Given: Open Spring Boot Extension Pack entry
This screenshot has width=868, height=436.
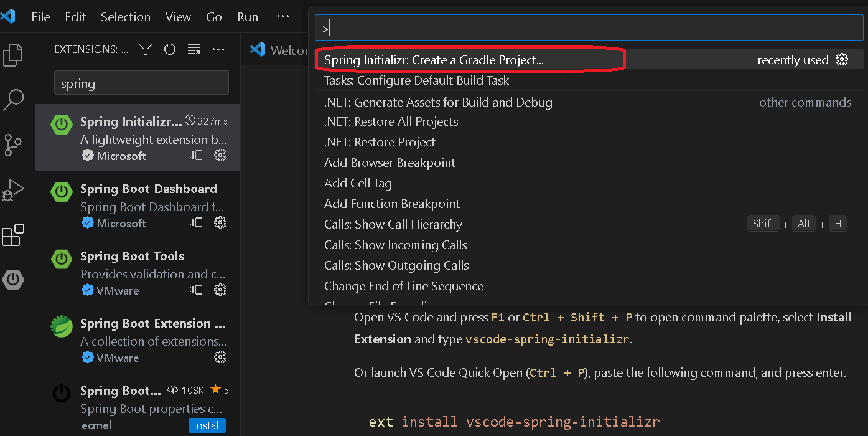Looking at the screenshot, I should 138,339.
